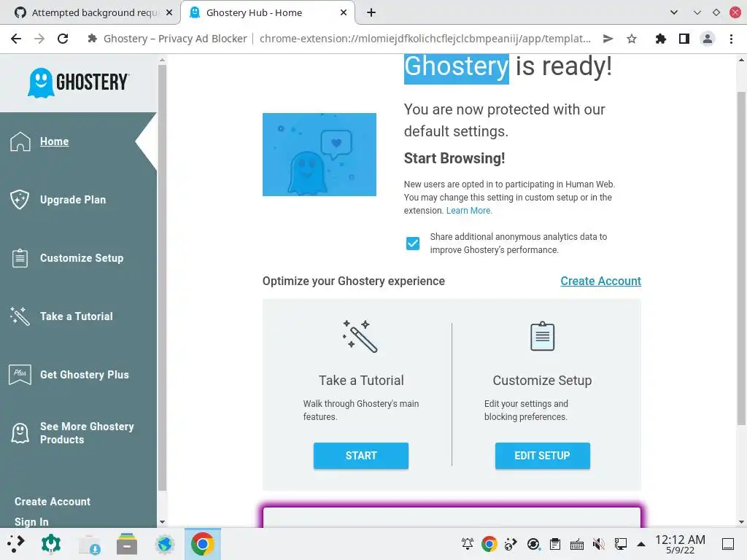Open Get Ghostery Plus in the sidebar
Image resolution: width=747 pixels, height=560 pixels.
[85, 375]
